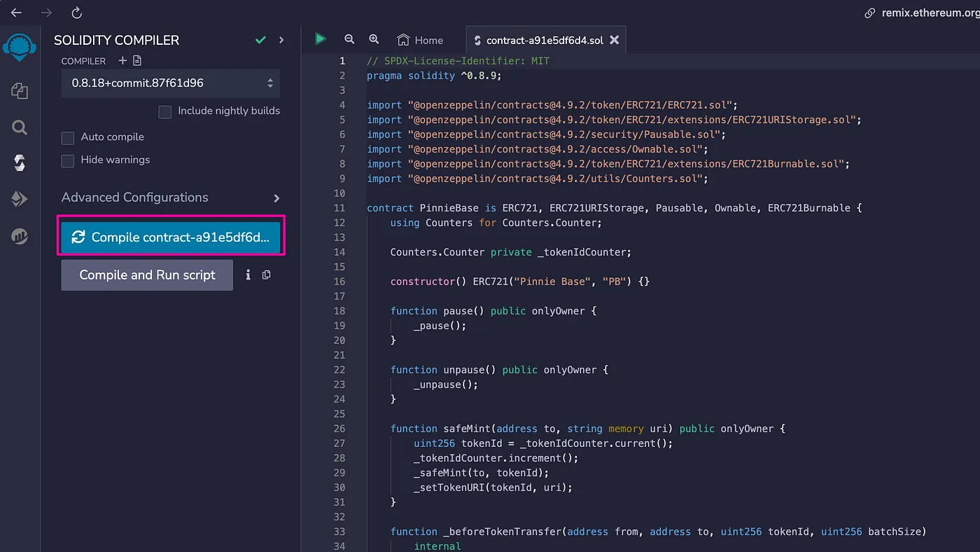Zoom out the editor font
This screenshot has width=980, height=552.
pos(349,40)
